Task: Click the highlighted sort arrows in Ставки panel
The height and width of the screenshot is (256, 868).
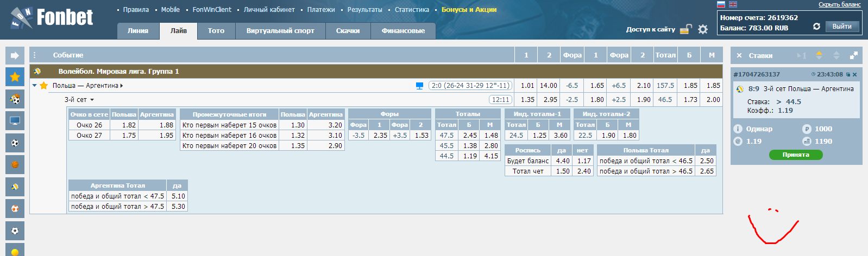Action: 819,55
